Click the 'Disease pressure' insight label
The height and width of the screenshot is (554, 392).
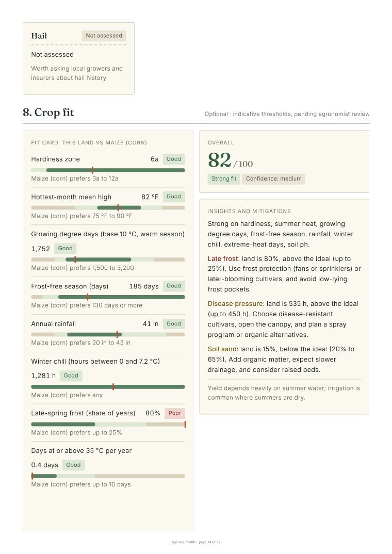(x=235, y=304)
